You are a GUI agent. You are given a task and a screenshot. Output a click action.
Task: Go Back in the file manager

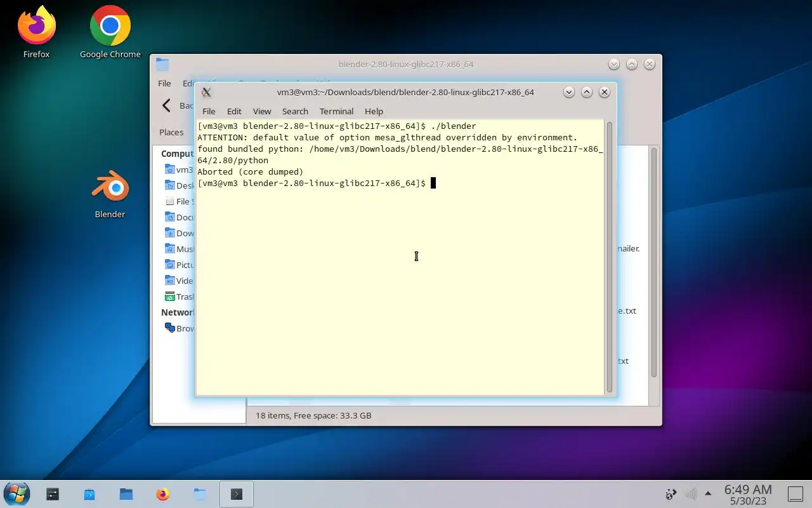pyautogui.click(x=176, y=105)
